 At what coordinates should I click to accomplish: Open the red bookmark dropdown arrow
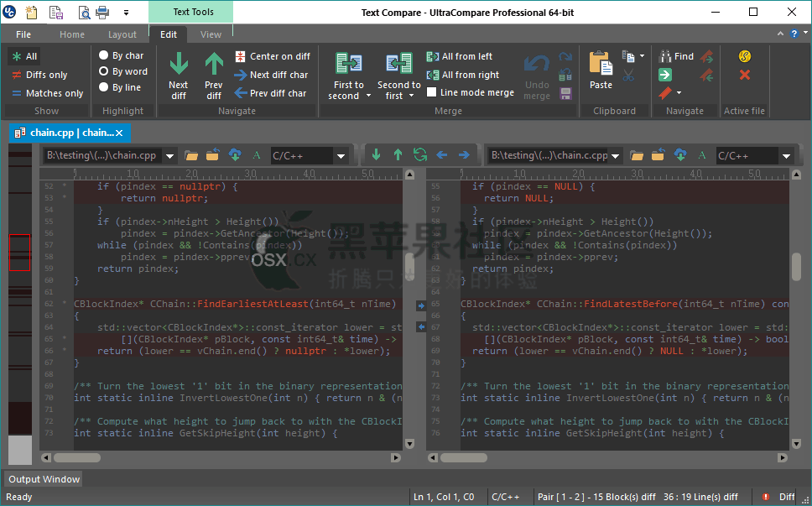click(679, 93)
